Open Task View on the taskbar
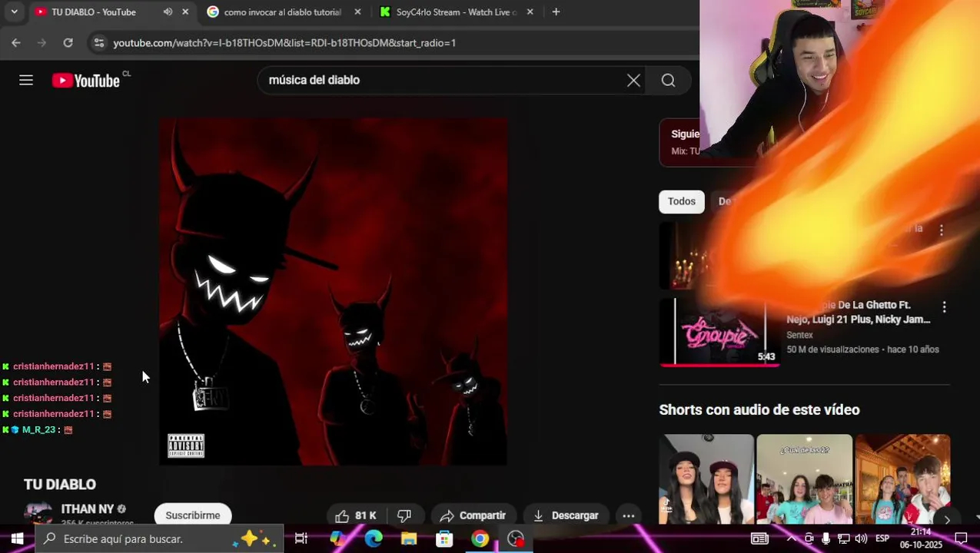 click(x=301, y=538)
